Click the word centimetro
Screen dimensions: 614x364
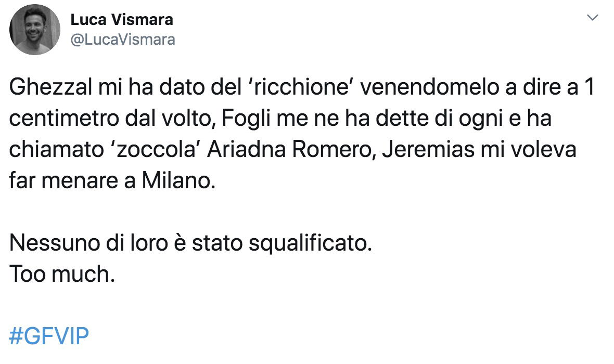click(x=64, y=119)
